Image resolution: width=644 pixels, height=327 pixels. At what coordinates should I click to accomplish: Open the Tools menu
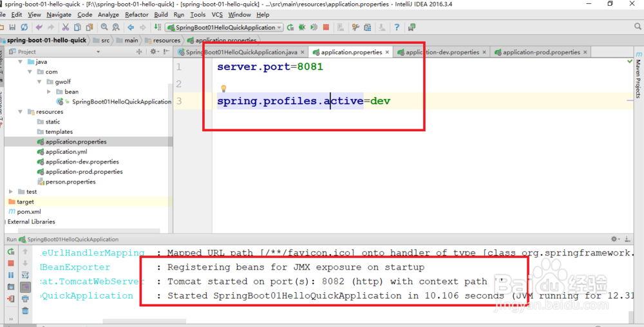[198, 15]
